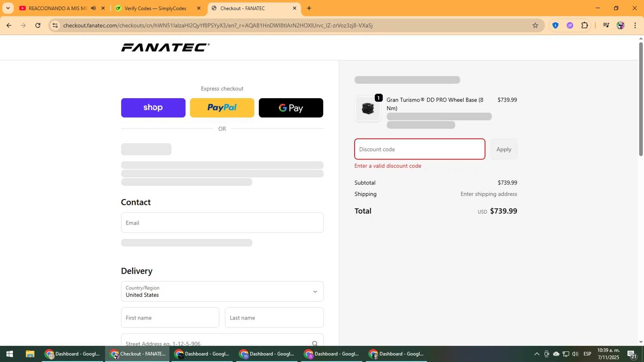
Task: Pay with PayPal express button
Action: pos(222,108)
